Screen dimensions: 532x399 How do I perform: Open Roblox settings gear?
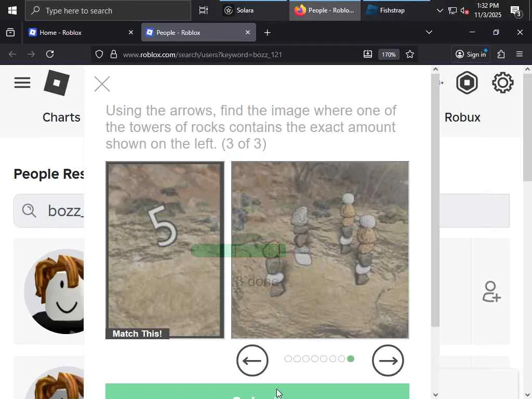click(x=502, y=83)
